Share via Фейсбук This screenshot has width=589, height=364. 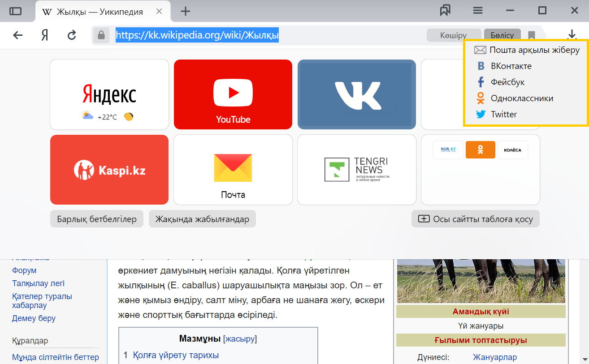[x=500, y=82]
